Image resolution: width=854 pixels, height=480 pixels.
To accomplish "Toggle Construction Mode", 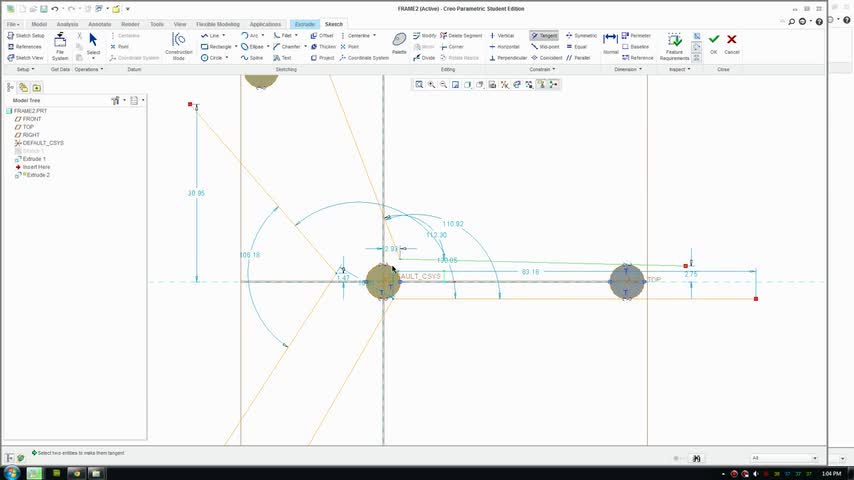I will [x=179, y=46].
